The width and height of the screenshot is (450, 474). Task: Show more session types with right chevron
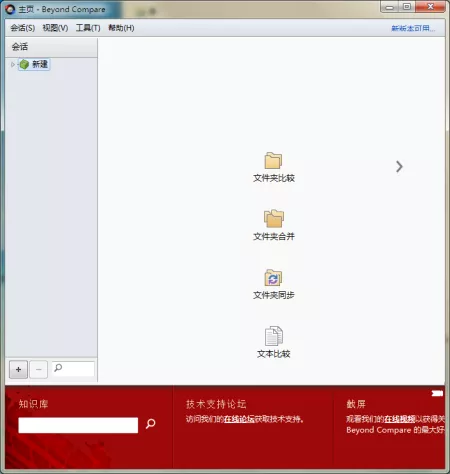[x=399, y=166]
